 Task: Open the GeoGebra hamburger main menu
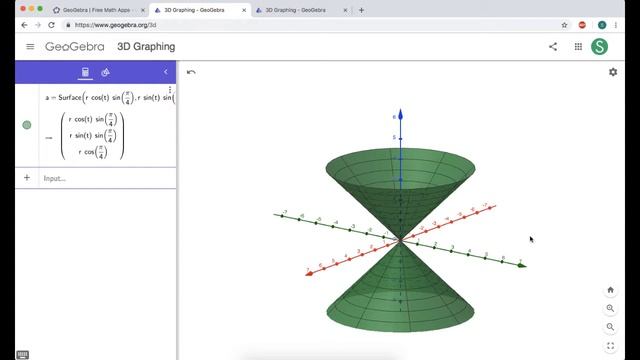click(30, 47)
